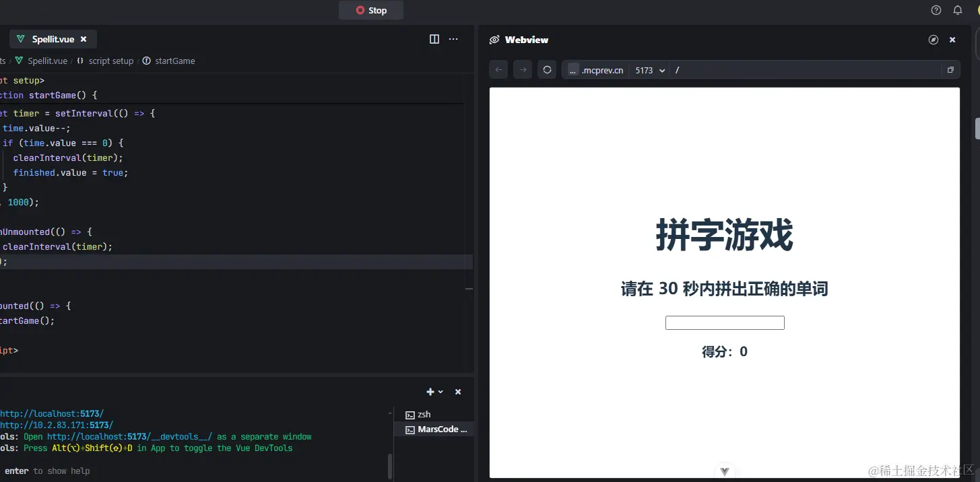Screen dimensions: 980x482
Task: Open the notifications bell
Action: coord(958,10)
